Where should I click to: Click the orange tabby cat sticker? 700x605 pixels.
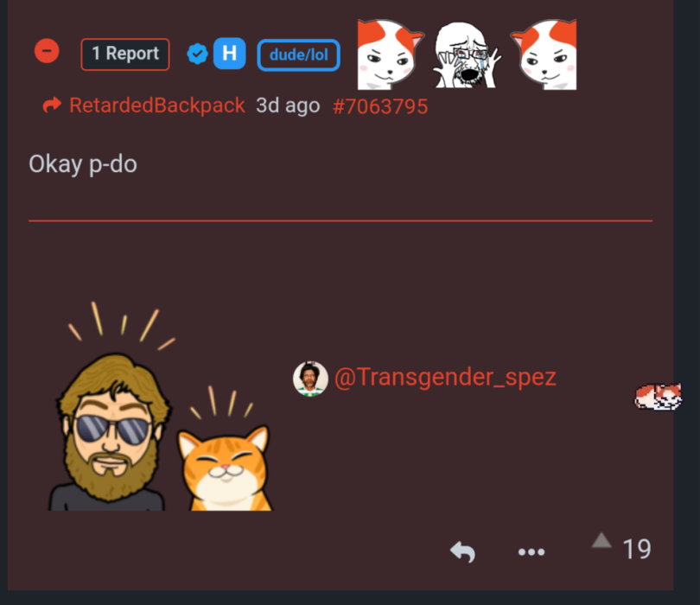(224, 449)
